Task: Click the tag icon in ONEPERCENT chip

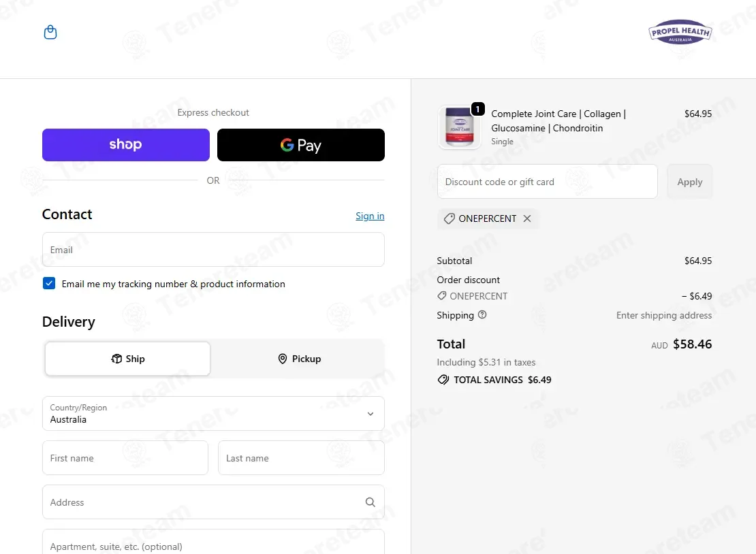Action: tap(450, 218)
